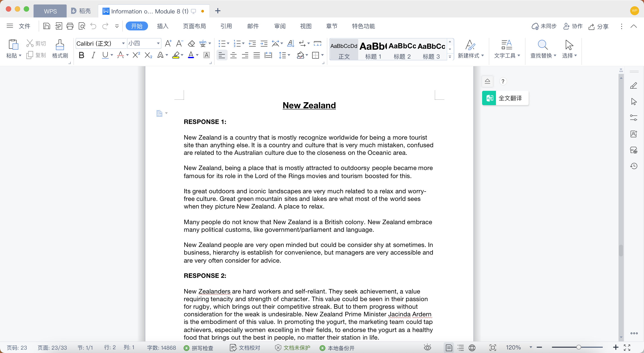
Task: Click the Redo arrow
Action: 105,26
